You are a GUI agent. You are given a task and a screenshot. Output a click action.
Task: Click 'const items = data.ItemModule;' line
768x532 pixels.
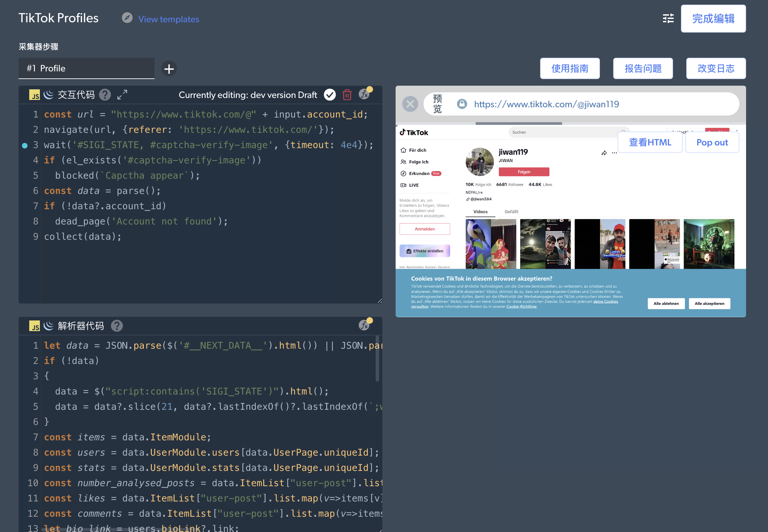click(x=127, y=437)
